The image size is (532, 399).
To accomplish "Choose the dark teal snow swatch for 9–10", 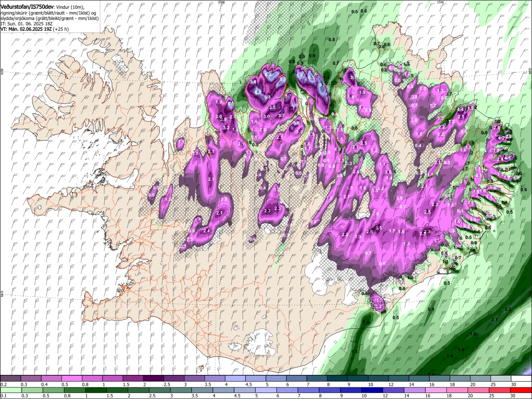I will pyautogui.click(x=358, y=379).
